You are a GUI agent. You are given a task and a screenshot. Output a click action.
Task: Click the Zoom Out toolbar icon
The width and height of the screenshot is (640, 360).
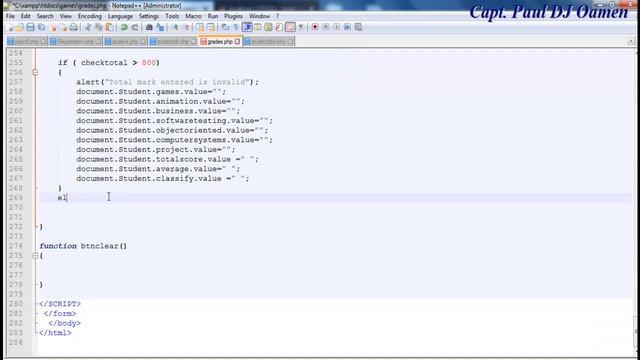[186, 27]
